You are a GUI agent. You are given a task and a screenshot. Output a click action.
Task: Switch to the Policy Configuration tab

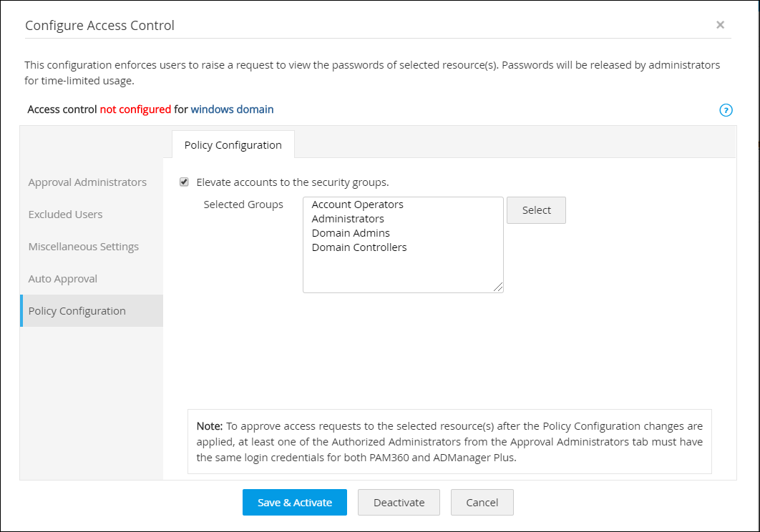pyautogui.click(x=233, y=144)
